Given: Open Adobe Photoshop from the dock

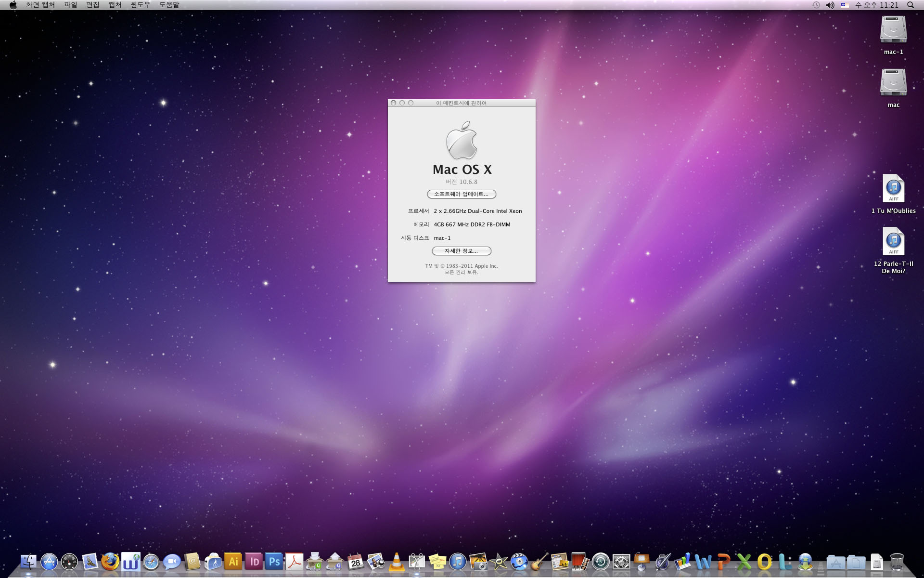Looking at the screenshot, I should click(274, 562).
